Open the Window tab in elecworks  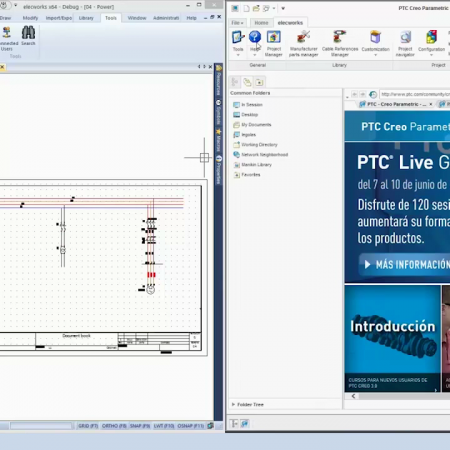137,18
